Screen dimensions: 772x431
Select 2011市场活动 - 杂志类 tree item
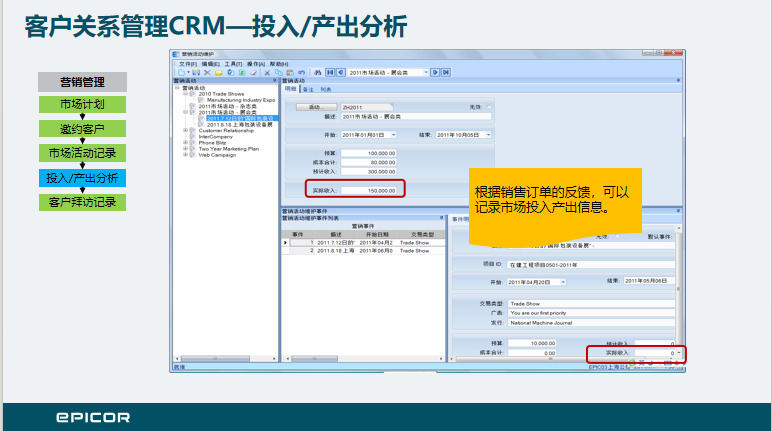click(227, 106)
